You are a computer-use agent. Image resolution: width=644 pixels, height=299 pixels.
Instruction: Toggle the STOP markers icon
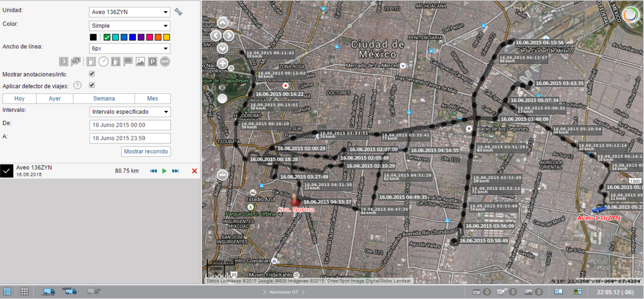pos(165,62)
